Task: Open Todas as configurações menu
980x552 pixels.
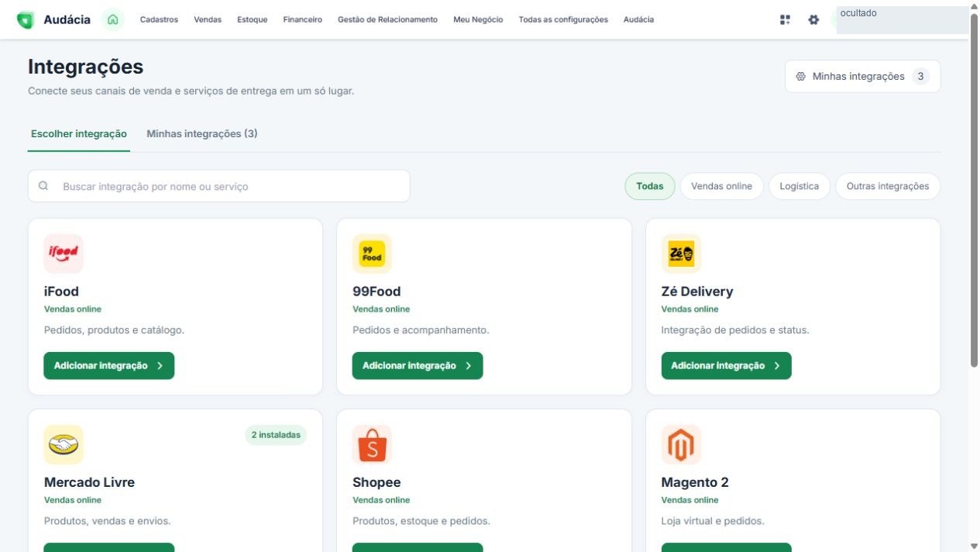Action: [563, 20]
